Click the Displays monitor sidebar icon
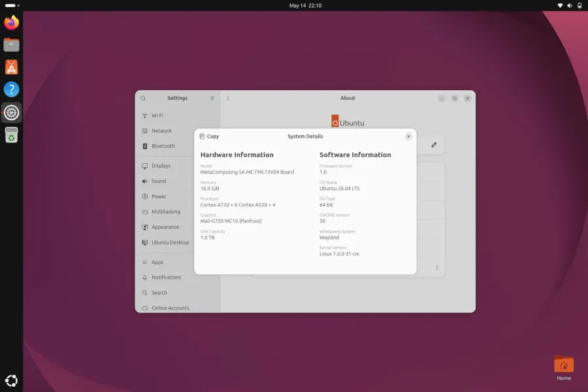 point(145,166)
